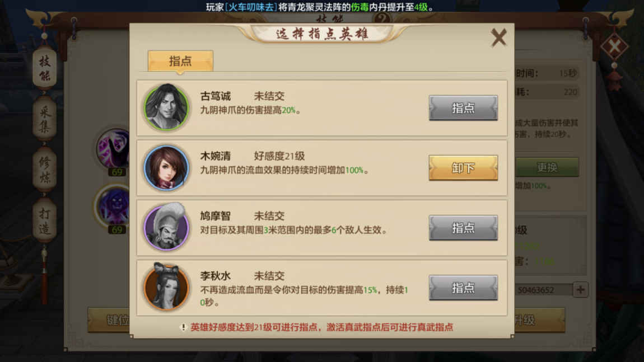Click 指点 button for 李秋水
Image resolution: width=644 pixels, height=362 pixels.
click(x=463, y=288)
